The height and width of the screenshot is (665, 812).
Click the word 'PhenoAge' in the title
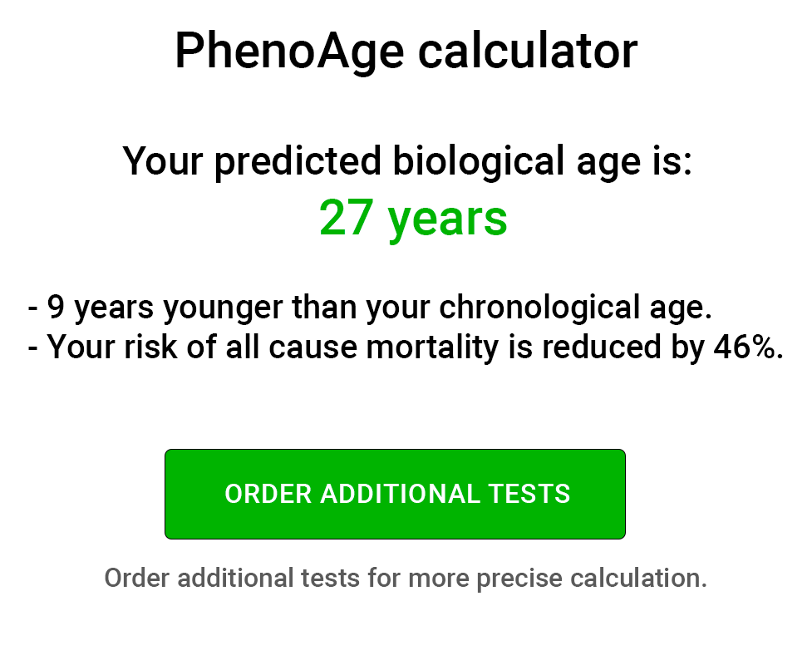pyautogui.click(x=289, y=51)
